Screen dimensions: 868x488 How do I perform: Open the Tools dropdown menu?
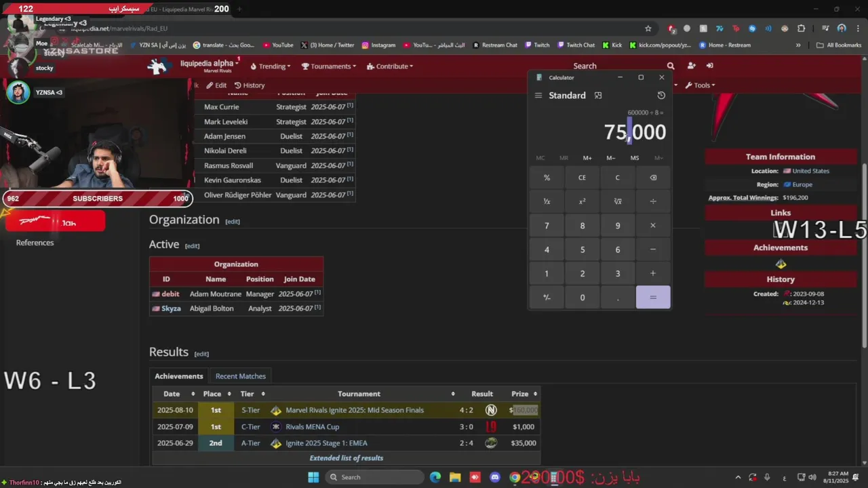[701, 85]
